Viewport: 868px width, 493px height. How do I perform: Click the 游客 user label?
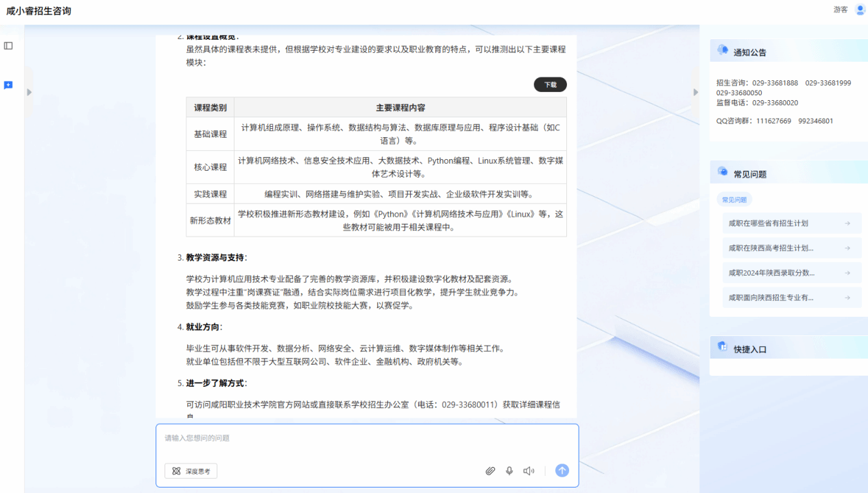841,10
